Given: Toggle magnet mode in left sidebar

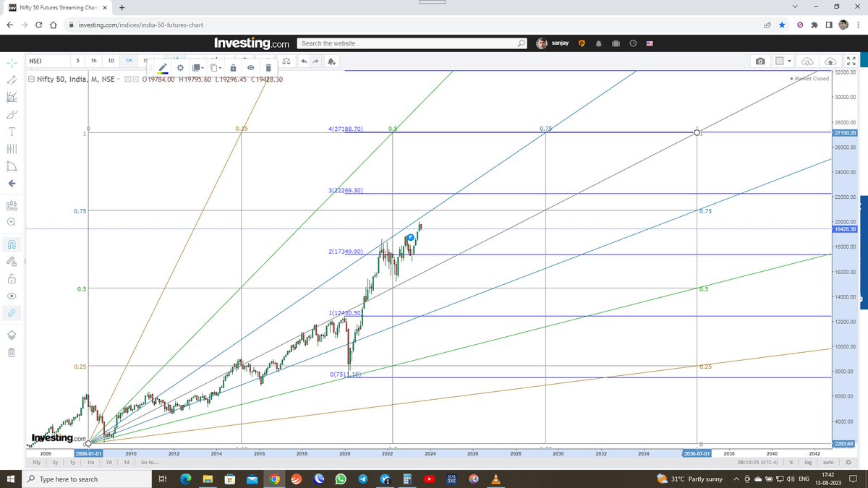Looking at the screenshot, I should (x=11, y=243).
